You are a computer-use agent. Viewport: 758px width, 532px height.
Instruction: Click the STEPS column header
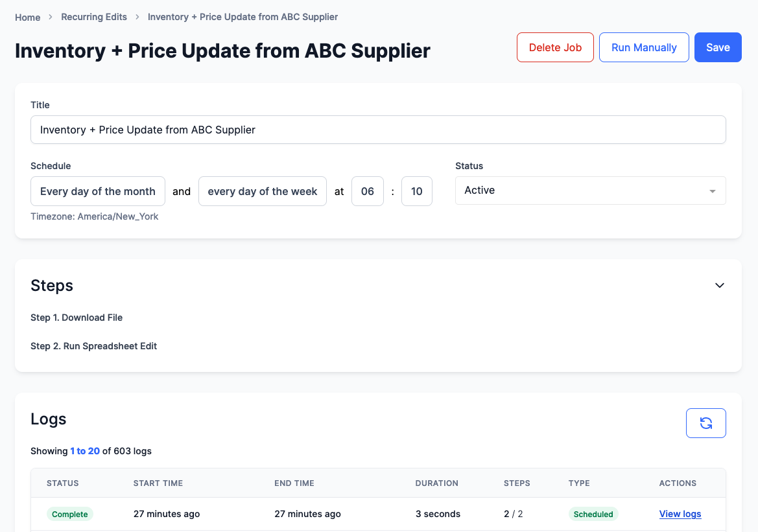pyautogui.click(x=517, y=483)
